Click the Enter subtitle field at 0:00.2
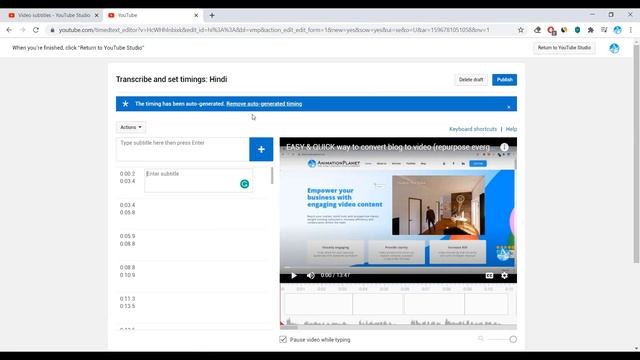 198,181
